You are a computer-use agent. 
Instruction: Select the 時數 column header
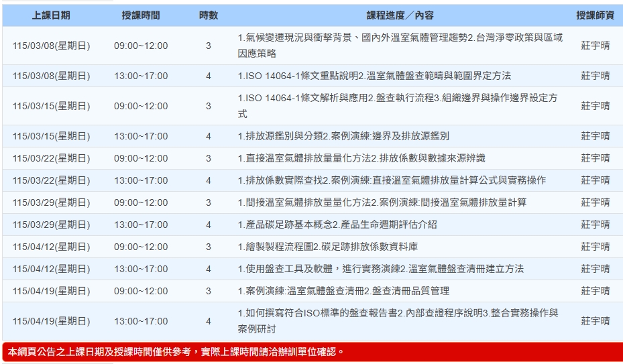(x=208, y=15)
